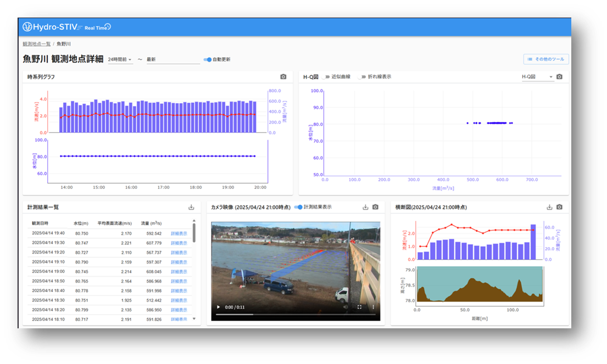Play the camera video
The height and width of the screenshot is (364, 607).
point(218,307)
